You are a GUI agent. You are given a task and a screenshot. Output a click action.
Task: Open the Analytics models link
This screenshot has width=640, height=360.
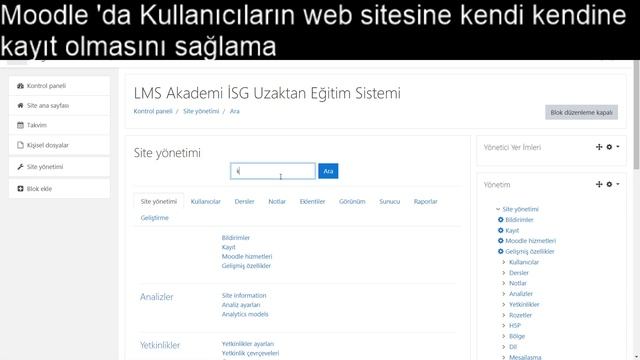245,314
